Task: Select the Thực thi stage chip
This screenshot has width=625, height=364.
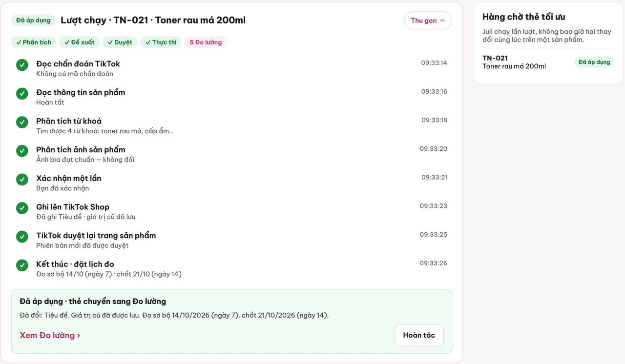Action: (x=161, y=42)
